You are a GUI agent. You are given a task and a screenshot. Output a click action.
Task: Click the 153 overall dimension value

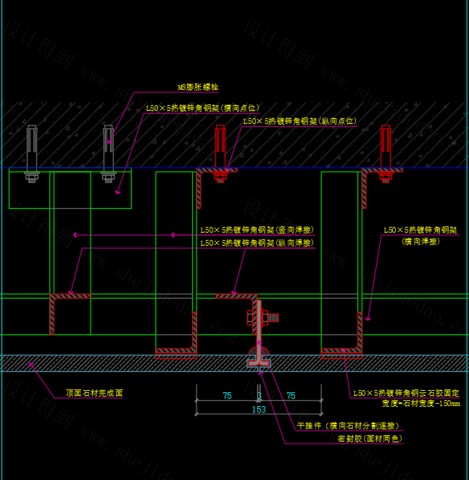coord(259,410)
